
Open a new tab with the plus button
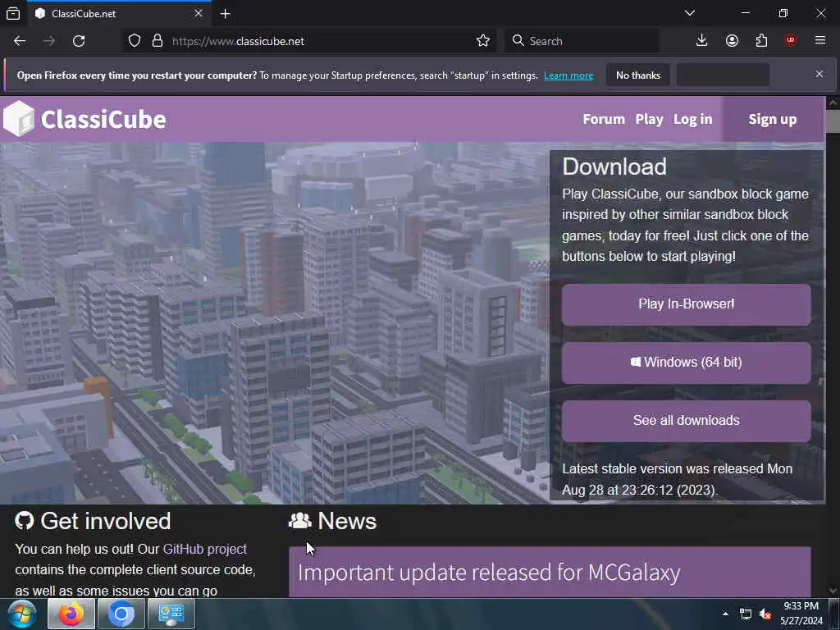225,14
